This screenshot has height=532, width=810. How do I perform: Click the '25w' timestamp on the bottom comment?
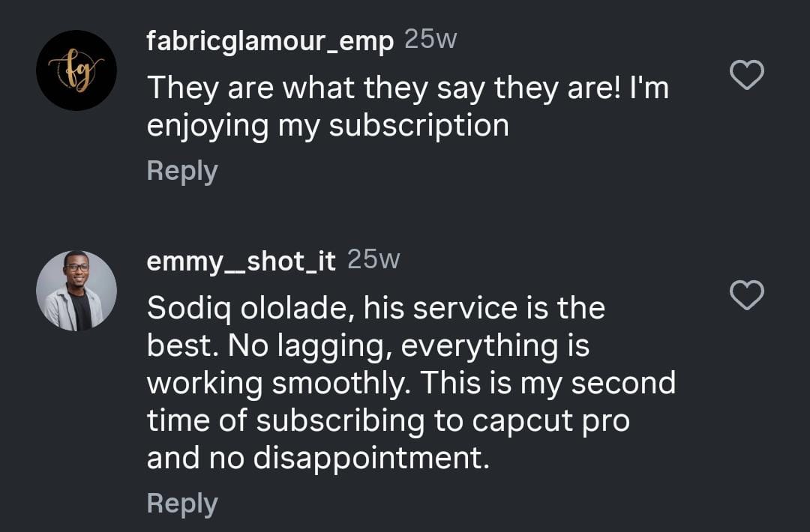click(373, 260)
